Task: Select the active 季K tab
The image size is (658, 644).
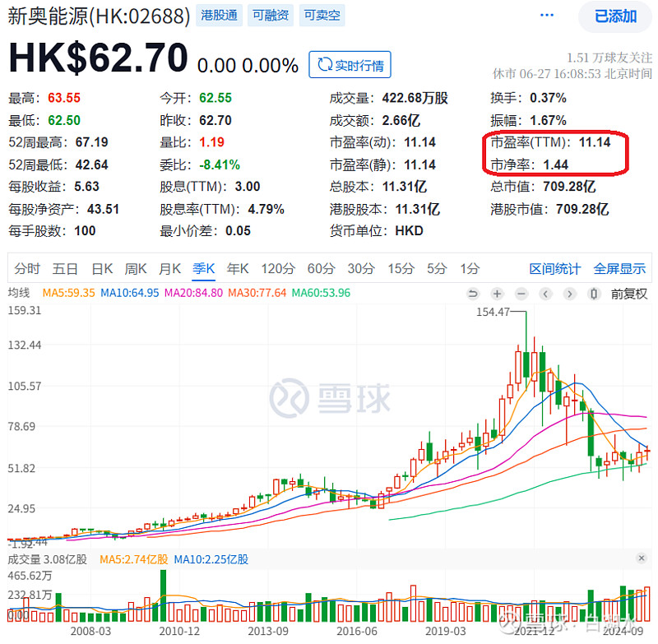Action: click(x=204, y=268)
